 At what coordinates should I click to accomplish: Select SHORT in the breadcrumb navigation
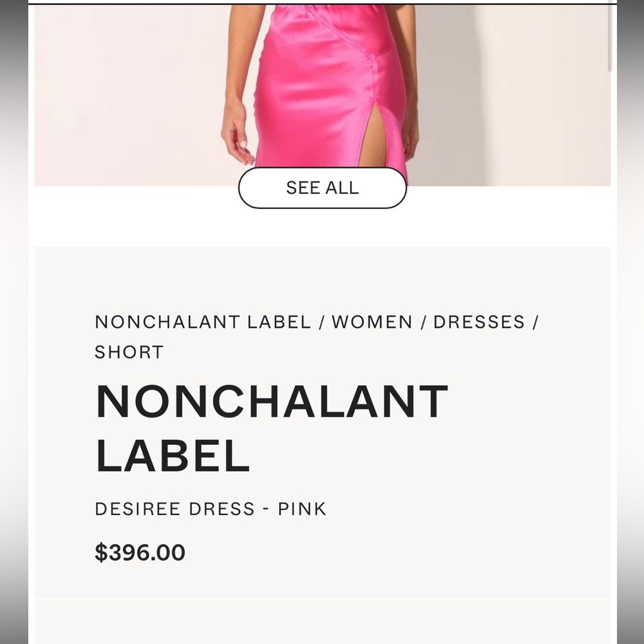pyautogui.click(x=129, y=352)
